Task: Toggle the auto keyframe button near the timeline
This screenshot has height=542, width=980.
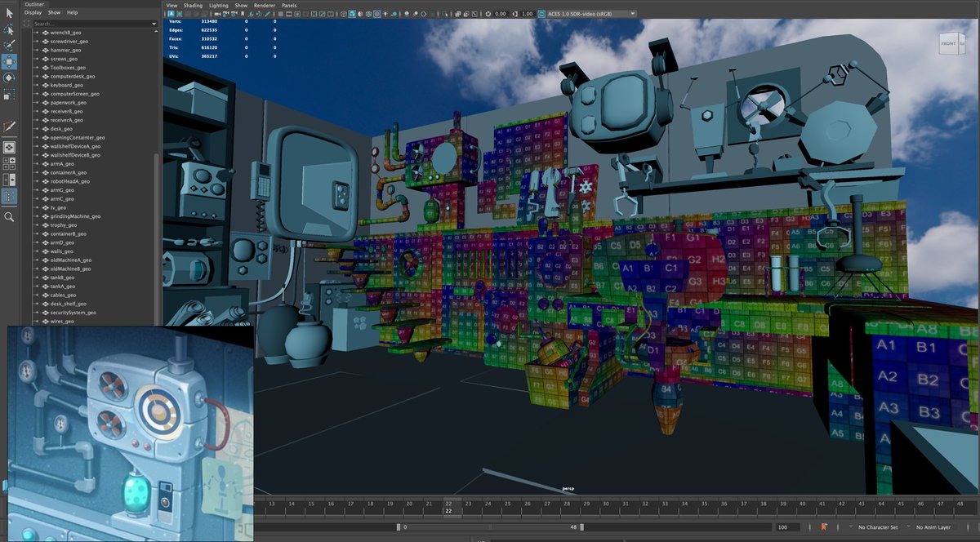Action: [x=823, y=526]
